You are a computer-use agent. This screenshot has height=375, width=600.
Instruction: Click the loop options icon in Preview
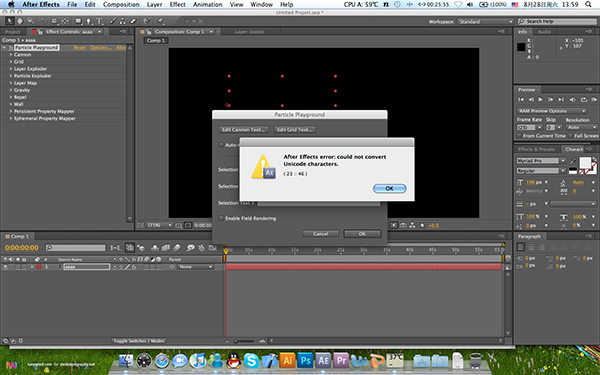pyautogui.click(x=584, y=99)
